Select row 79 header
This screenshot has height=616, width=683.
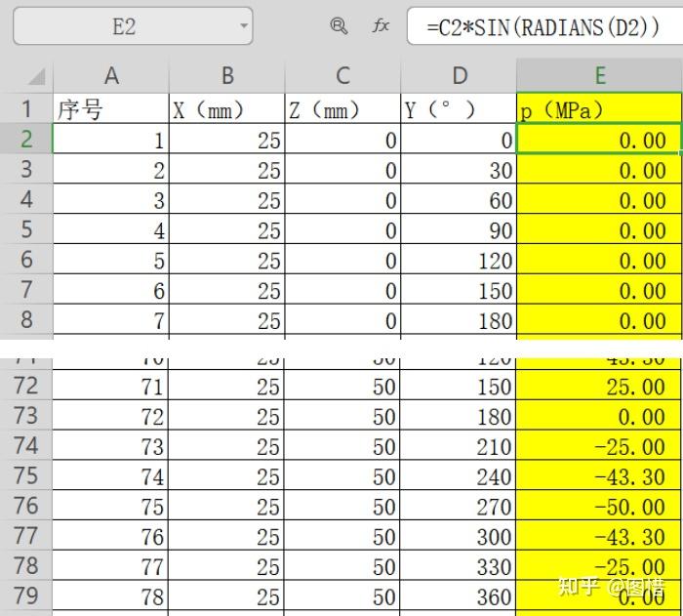point(26,595)
